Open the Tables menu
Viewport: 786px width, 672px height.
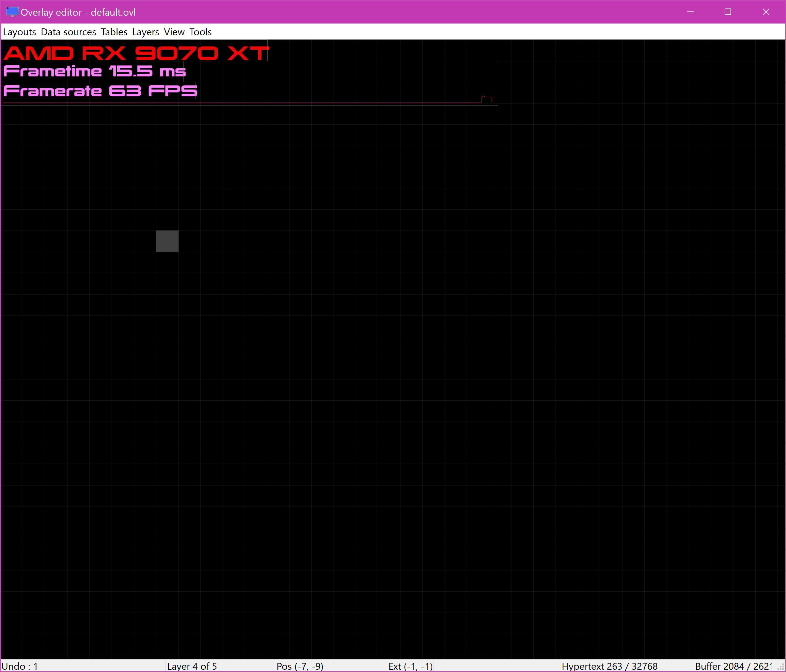114,32
